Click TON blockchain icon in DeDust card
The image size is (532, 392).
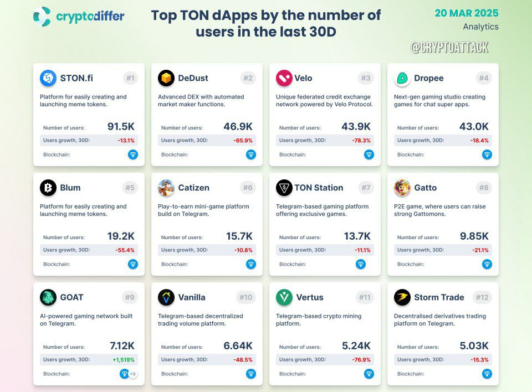click(x=251, y=154)
